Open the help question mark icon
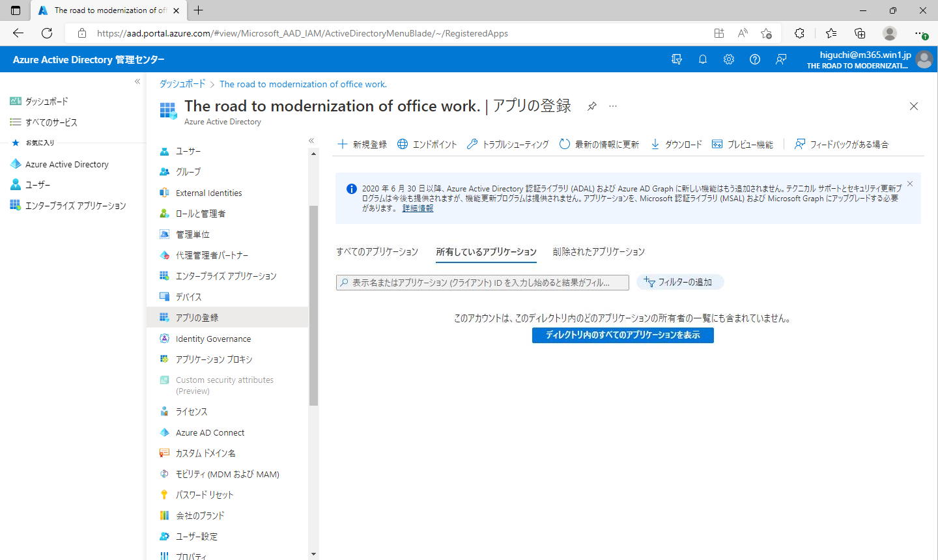This screenshot has height=560, width=938. pyautogui.click(x=755, y=59)
